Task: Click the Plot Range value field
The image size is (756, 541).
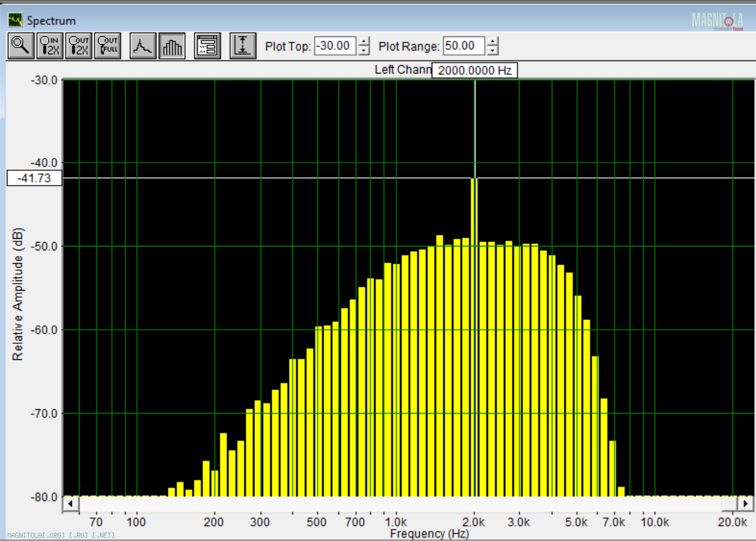Action: (x=463, y=46)
